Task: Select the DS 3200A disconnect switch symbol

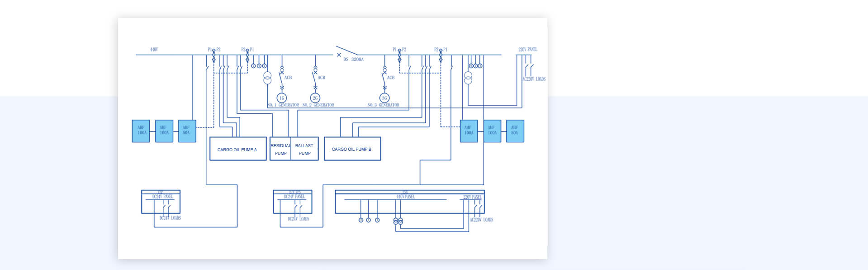Action: click(346, 51)
